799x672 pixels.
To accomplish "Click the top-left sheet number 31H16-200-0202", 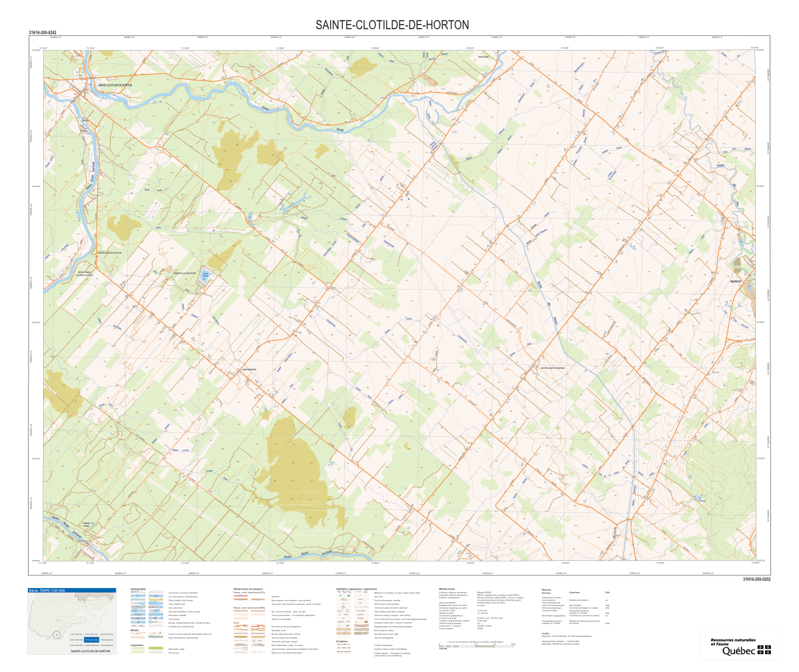I will coord(43,32).
